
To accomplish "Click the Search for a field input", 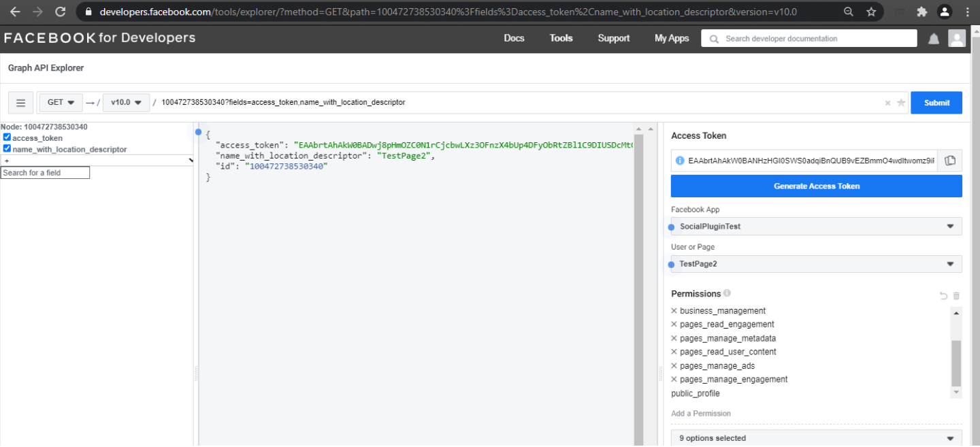I will (45, 173).
